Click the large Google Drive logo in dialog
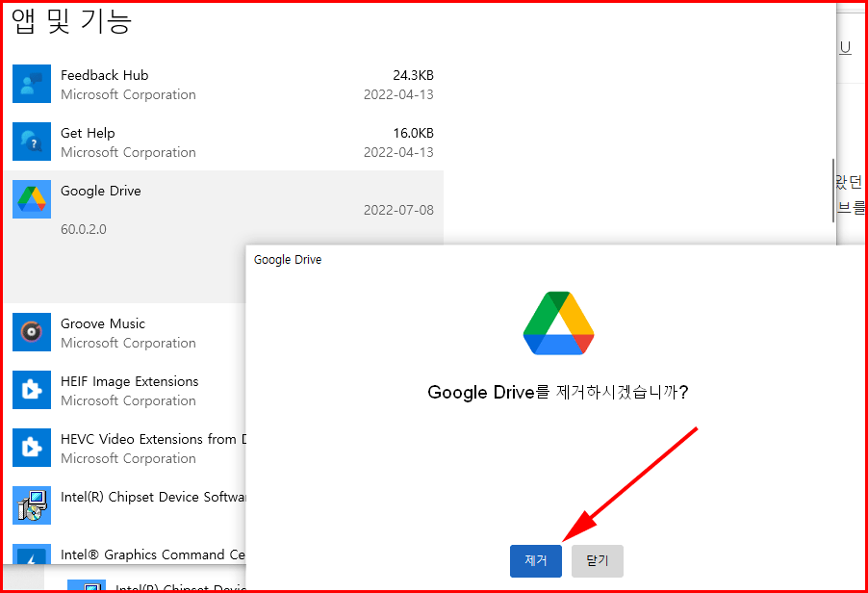 pos(558,323)
